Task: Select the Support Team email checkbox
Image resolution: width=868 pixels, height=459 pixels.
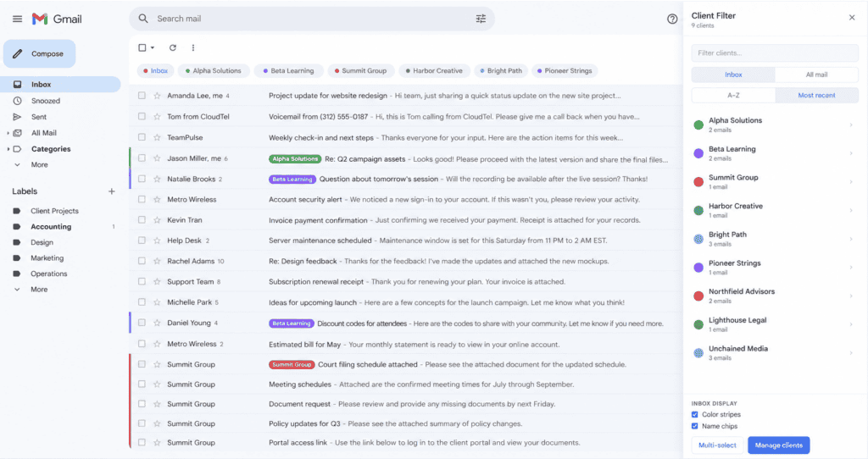Action: 142,281
